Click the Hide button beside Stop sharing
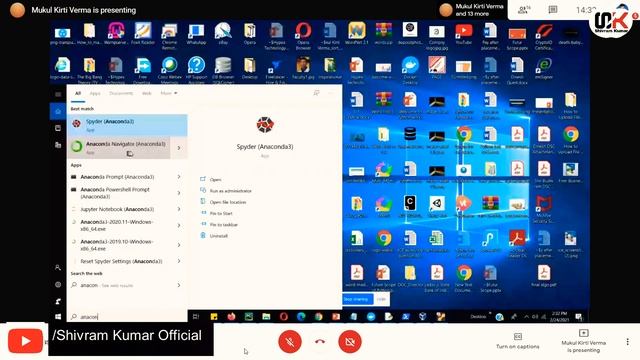Viewport: 640px width, 360px height. pyautogui.click(x=381, y=299)
